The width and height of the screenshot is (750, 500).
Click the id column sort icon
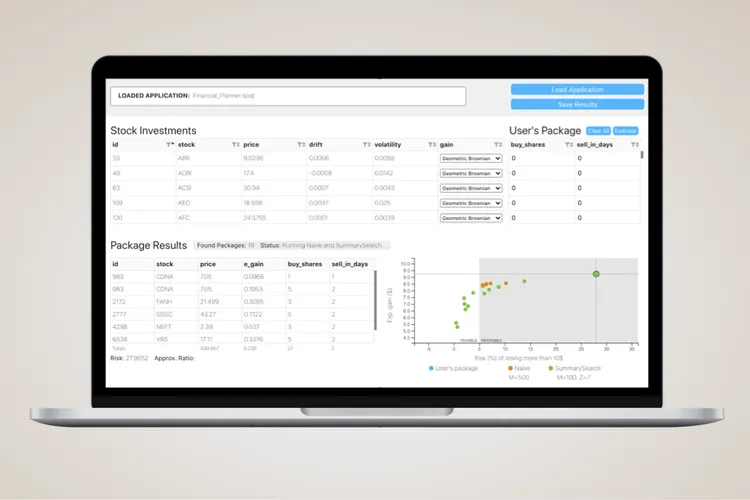[170, 145]
